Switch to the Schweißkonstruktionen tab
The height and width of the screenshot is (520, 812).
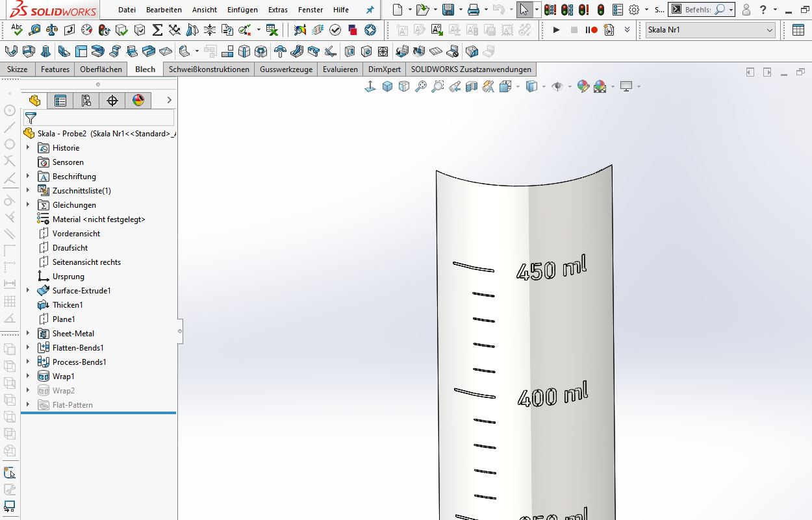pyautogui.click(x=209, y=69)
